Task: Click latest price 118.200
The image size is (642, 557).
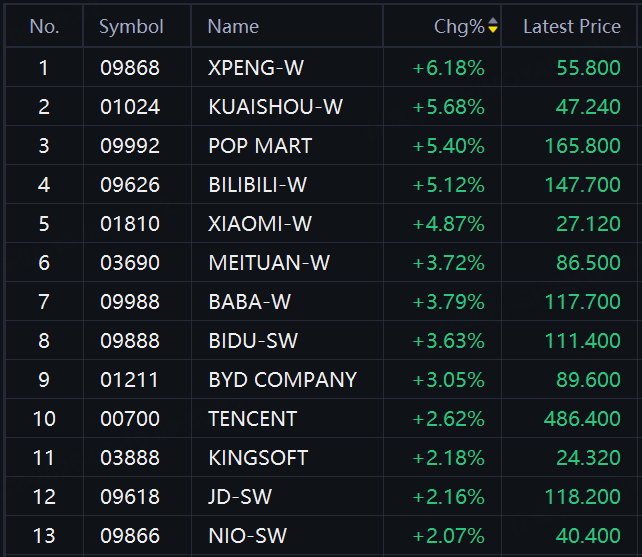Action: pyautogui.click(x=583, y=497)
